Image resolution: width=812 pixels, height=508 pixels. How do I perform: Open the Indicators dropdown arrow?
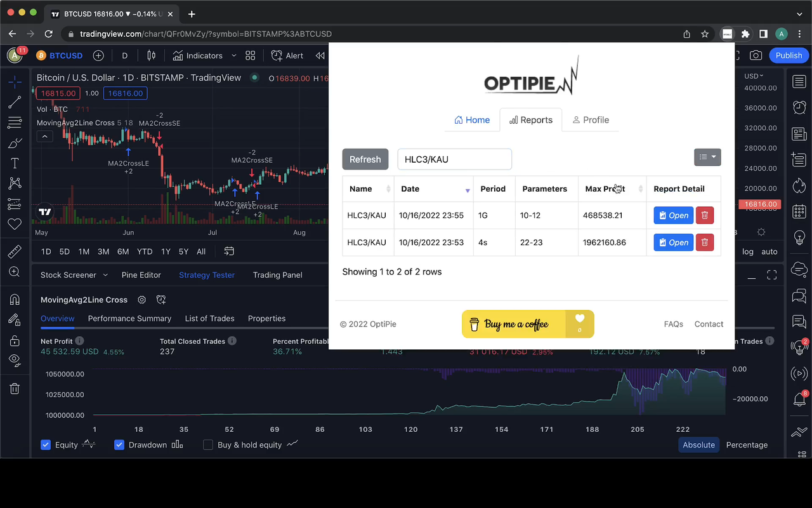point(233,55)
